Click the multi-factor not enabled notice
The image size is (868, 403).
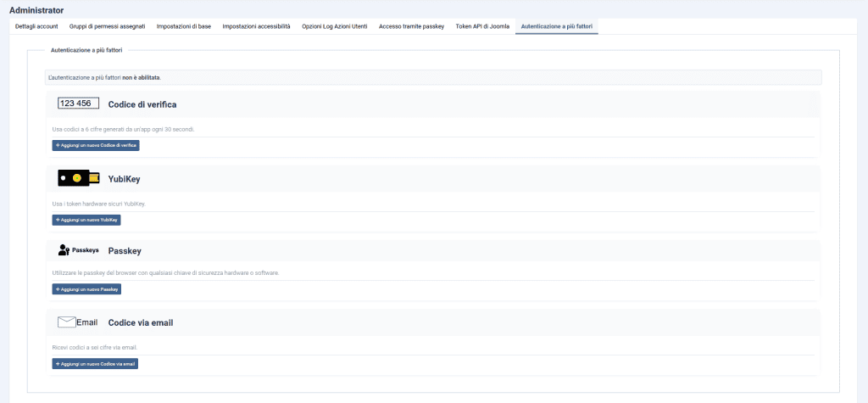click(x=105, y=77)
